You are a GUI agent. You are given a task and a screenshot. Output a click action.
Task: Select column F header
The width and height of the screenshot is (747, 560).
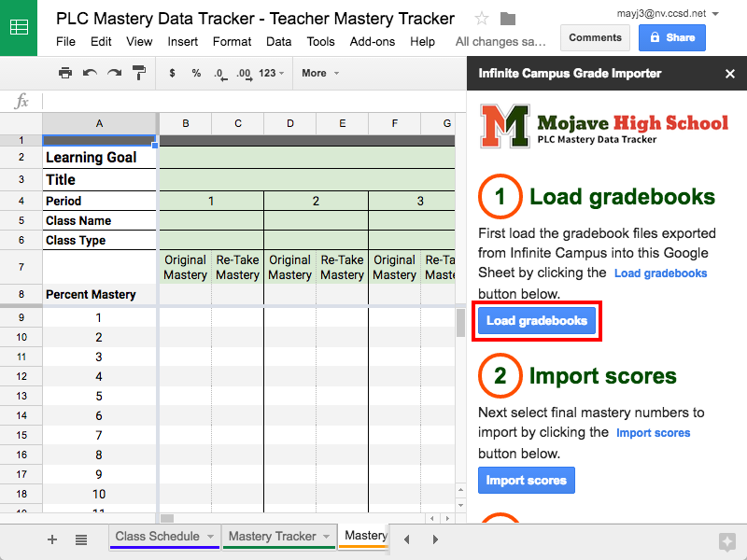(x=394, y=123)
